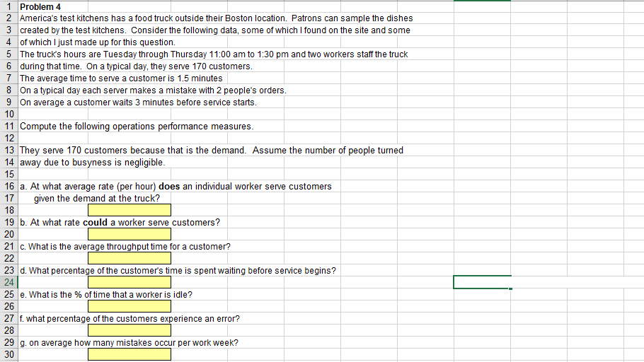Click text 'Compute the following operations performance measures'
Screen dimensions: 644x362
pyautogui.click(x=137, y=127)
